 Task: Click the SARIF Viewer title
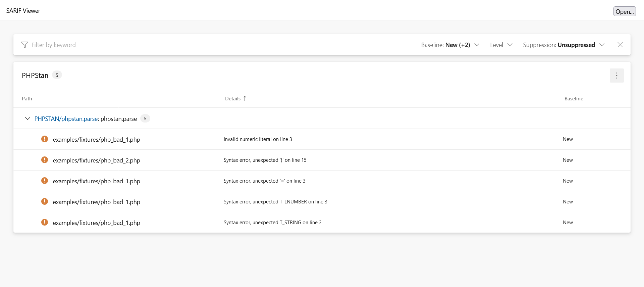click(x=23, y=11)
